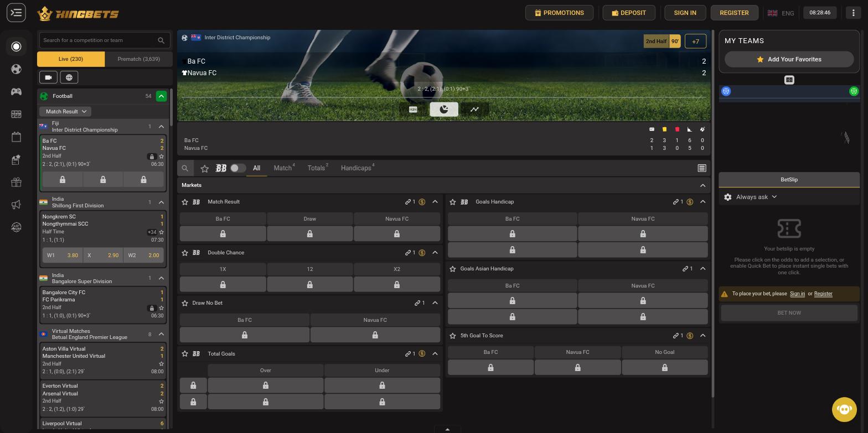Open the three-dot menu in the header
The width and height of the screenshot is (868, 433).
click(x=853, y=13)
